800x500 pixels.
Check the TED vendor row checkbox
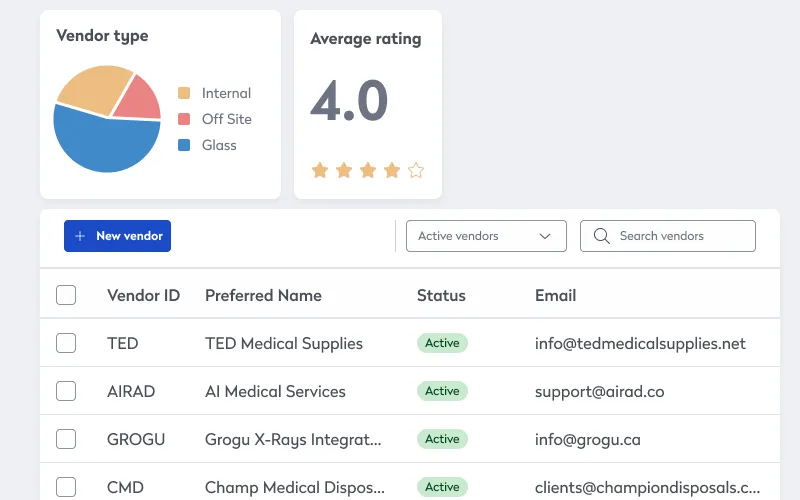[x=66, y=343]
